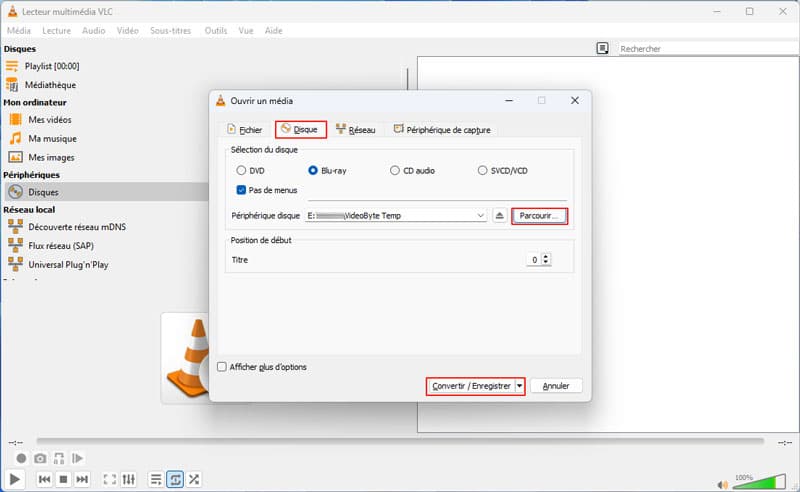Switch to the Disque tab
The width and height of the screenshot is (800, 492).
coord(301,130)
